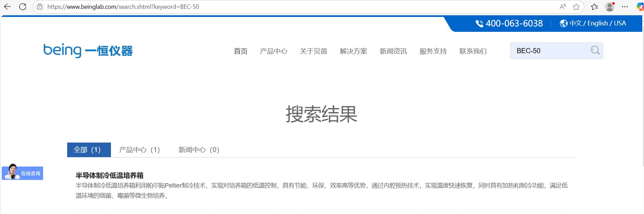Switch to 新闻中心 (0) results tab
The width and height of the screenshot is (644, 214).
(199, 150)
